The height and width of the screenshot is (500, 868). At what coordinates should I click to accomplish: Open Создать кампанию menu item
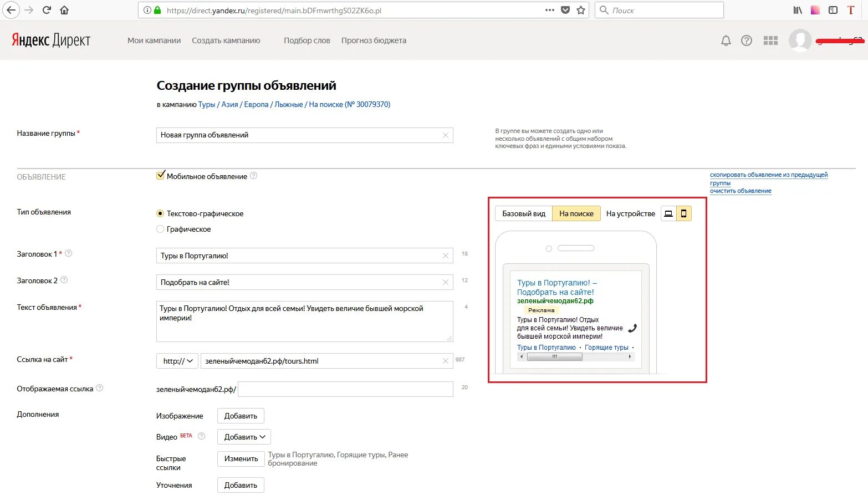coord(226,40)
